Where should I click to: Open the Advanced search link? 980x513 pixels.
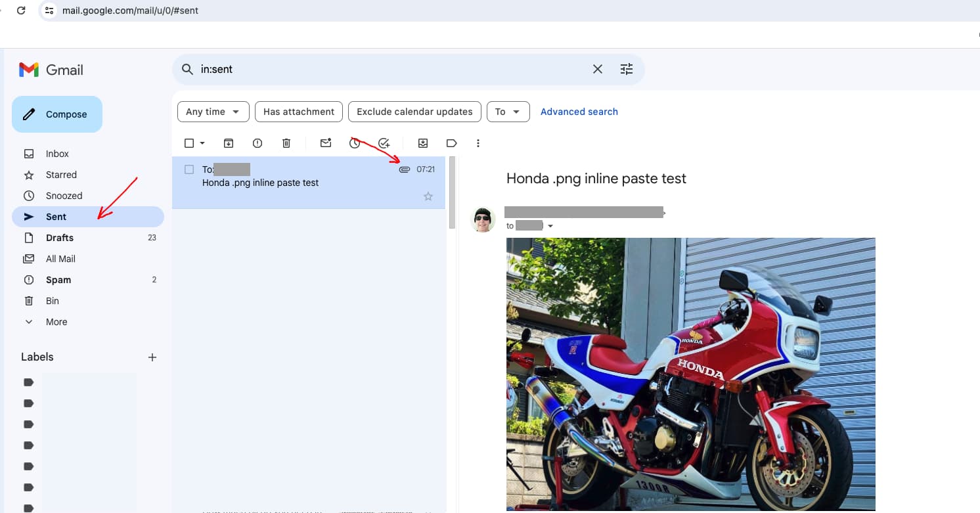[x=579, y=112]
